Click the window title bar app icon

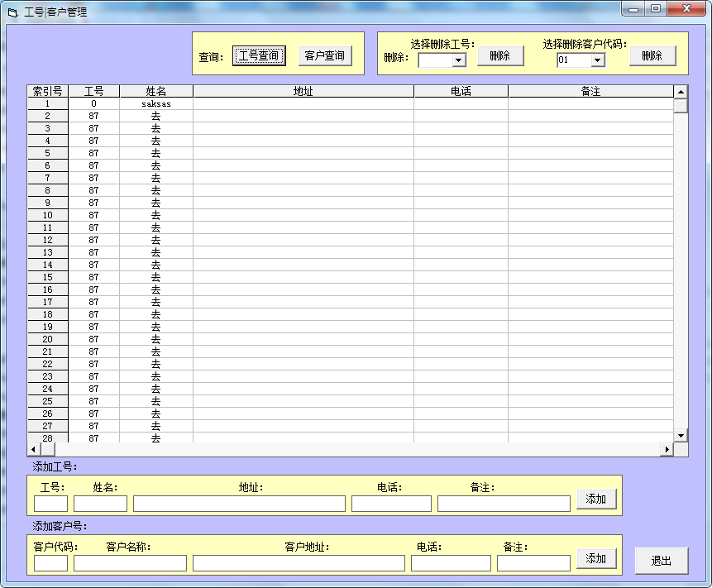pos(12,12)
